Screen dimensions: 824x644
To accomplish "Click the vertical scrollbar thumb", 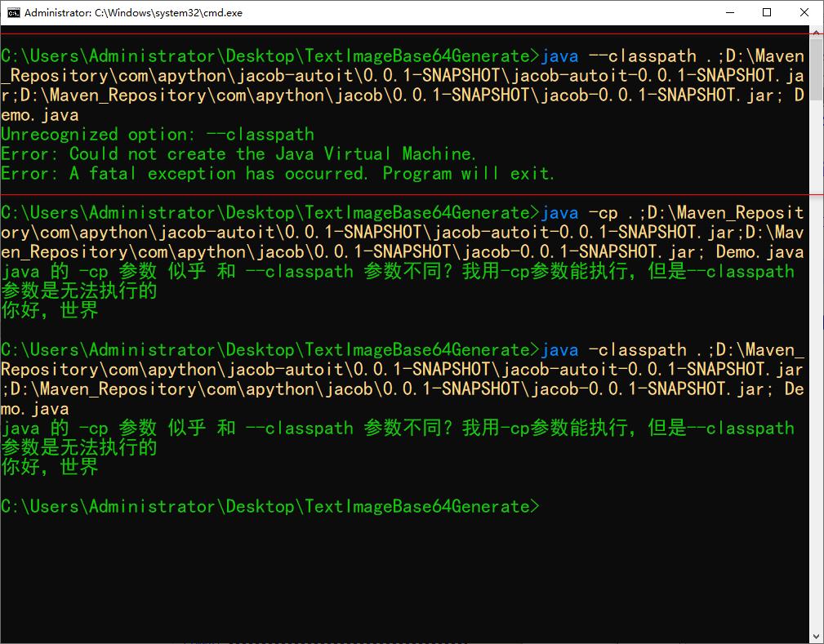I will click(x=816, y=69).
